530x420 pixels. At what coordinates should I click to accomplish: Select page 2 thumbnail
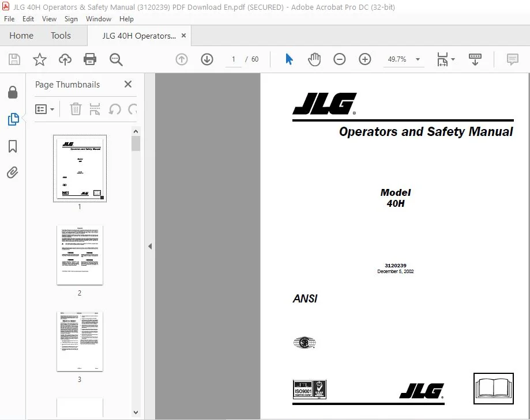point(80,255)
